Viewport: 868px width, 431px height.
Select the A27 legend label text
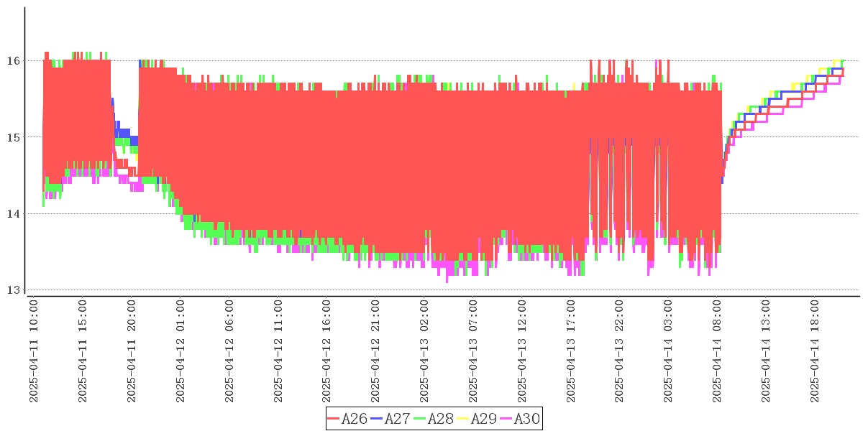[x=398, y=419]
